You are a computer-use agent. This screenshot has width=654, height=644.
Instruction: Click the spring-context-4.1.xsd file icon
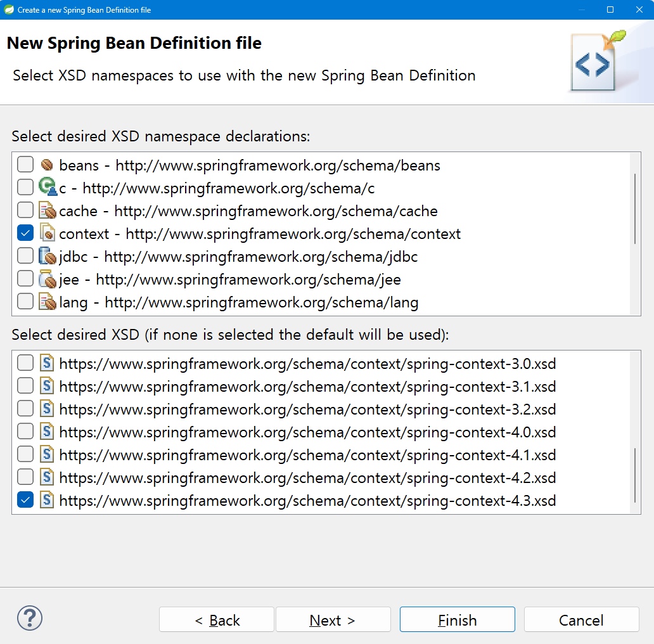pyautogui.click(x=47, y=454)
